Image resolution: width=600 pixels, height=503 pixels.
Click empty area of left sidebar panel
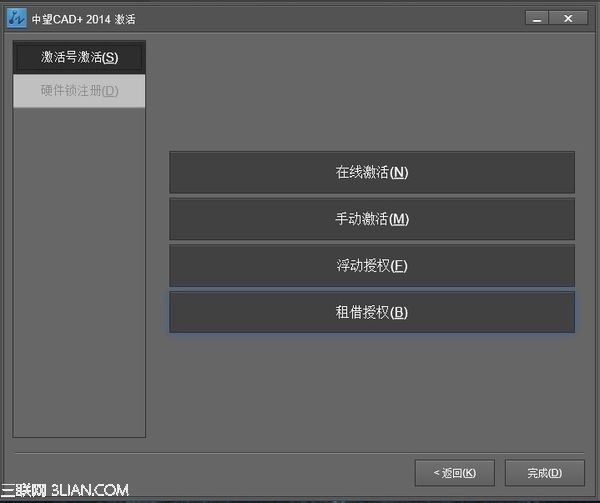click(79, 272)
